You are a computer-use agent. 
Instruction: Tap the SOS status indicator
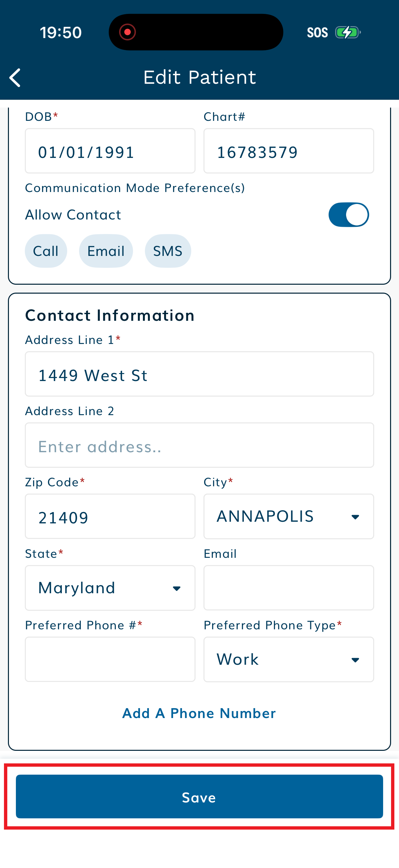click(x=317, y=32)
